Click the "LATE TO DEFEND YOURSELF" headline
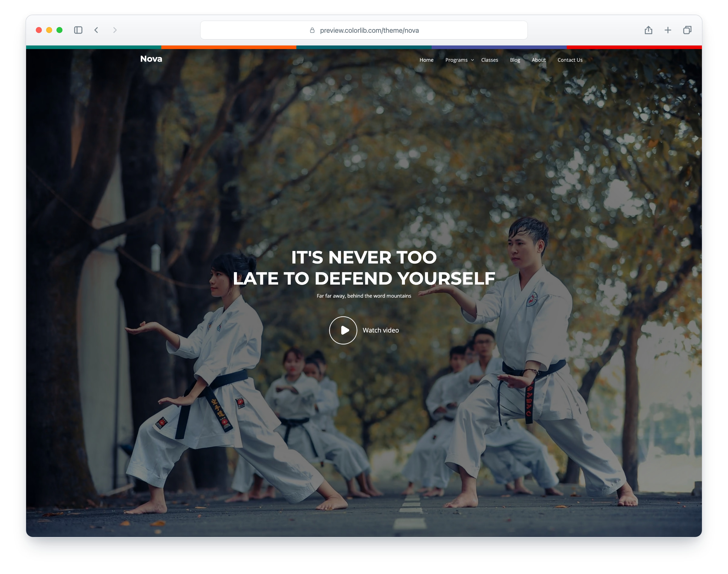The image size is (728, 574). point(364,279)
